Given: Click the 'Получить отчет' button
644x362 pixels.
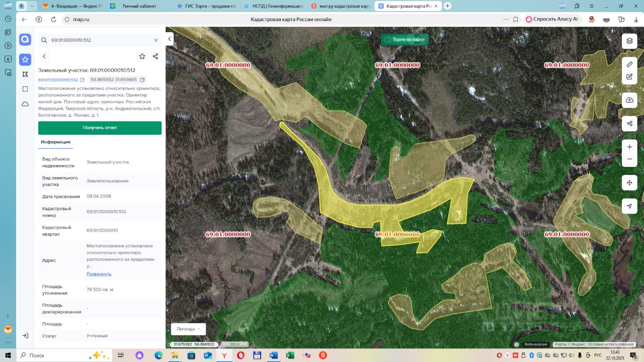Looking at the screenshot, I should pyautogui.click(x=100, y=128).
